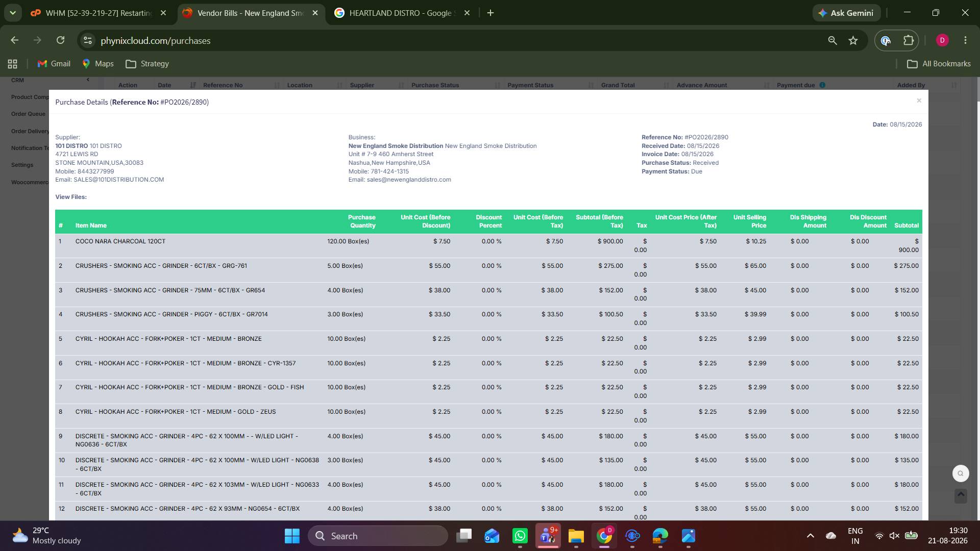
Task: Open the Chrome zoom magnifier icon
Action: (x=832, y=40)
